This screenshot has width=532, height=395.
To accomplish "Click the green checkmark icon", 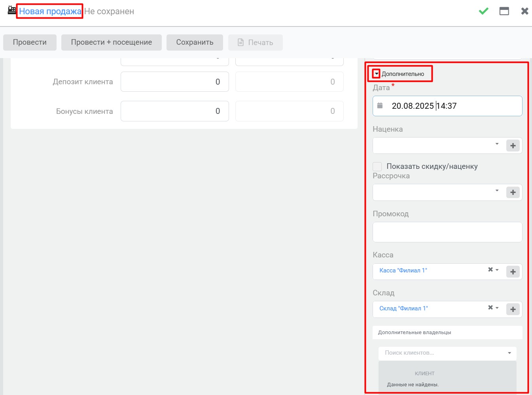I will 483,11.
